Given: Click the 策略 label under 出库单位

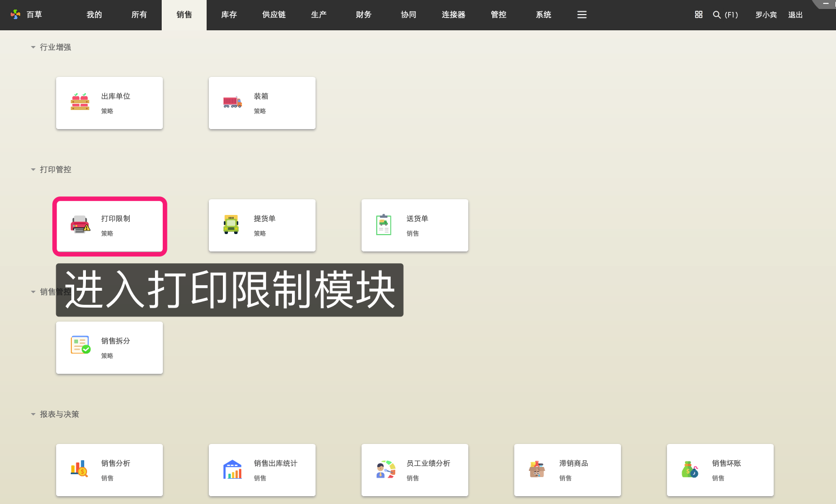Looking at the screenshot, I should pos(107,111).
